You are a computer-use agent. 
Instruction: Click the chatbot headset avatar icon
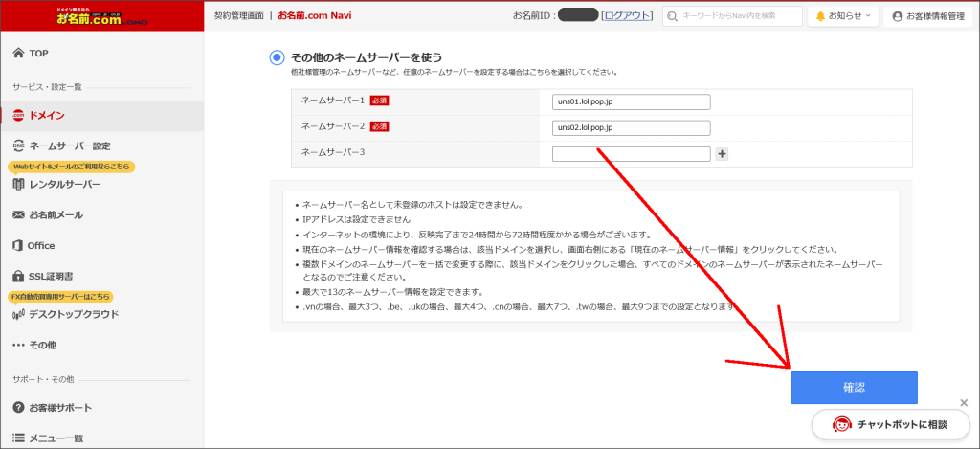pyautogui.click(x=843, y=425)
